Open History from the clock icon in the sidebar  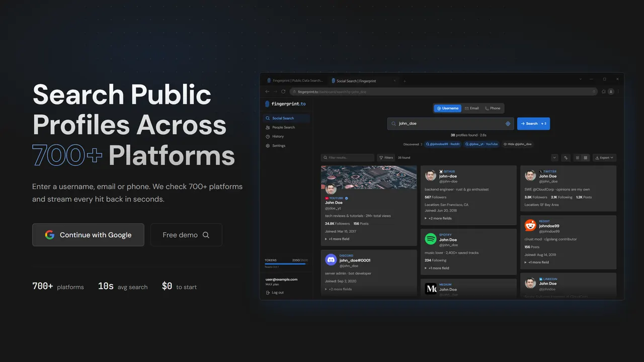pos(268,136)
